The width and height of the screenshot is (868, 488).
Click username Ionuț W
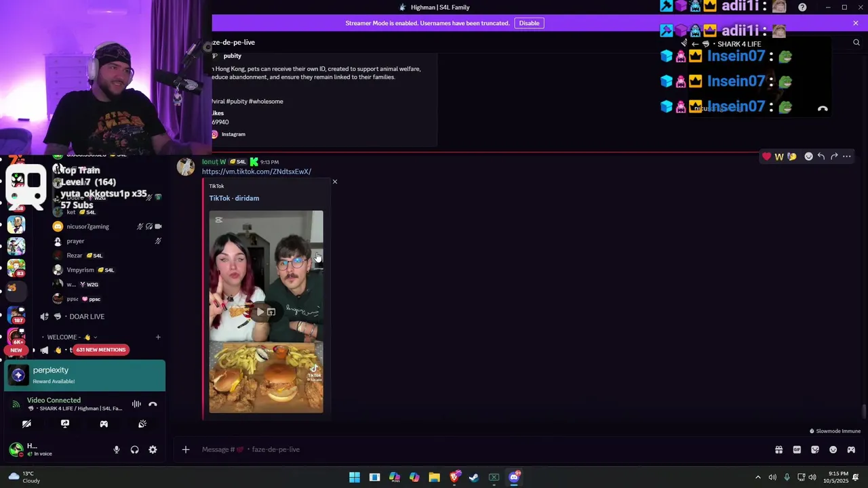(214, 162)
